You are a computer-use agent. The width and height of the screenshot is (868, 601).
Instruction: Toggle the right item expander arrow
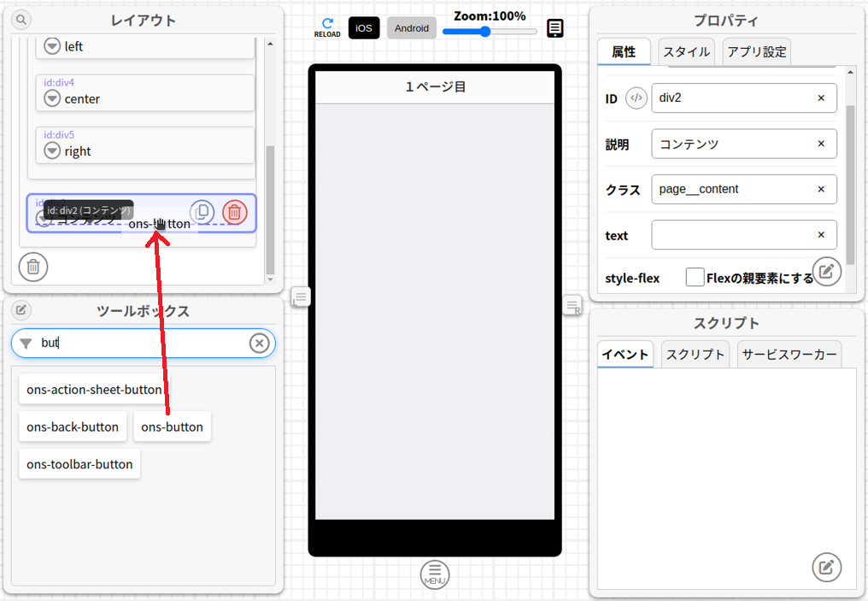coord(52,151)
